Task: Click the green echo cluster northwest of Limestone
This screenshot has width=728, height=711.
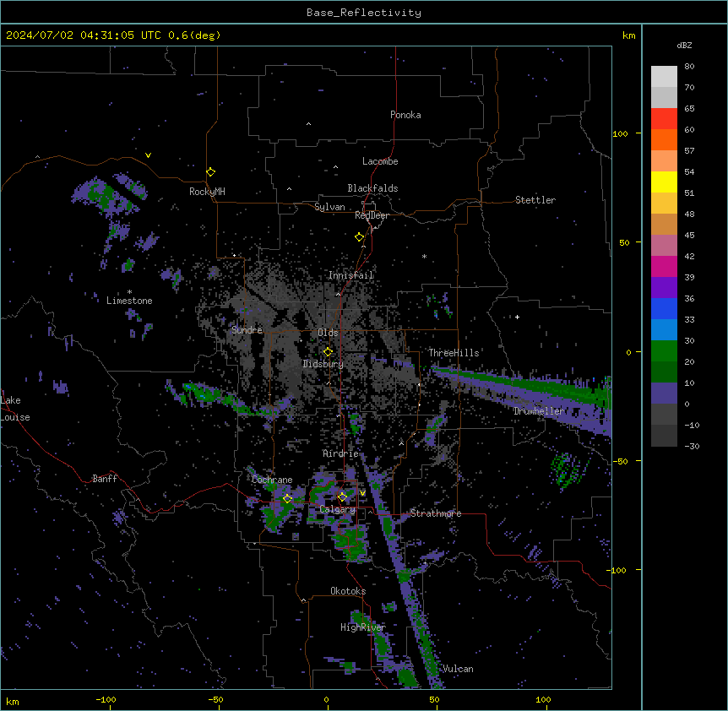Action: tap(109, 195)
